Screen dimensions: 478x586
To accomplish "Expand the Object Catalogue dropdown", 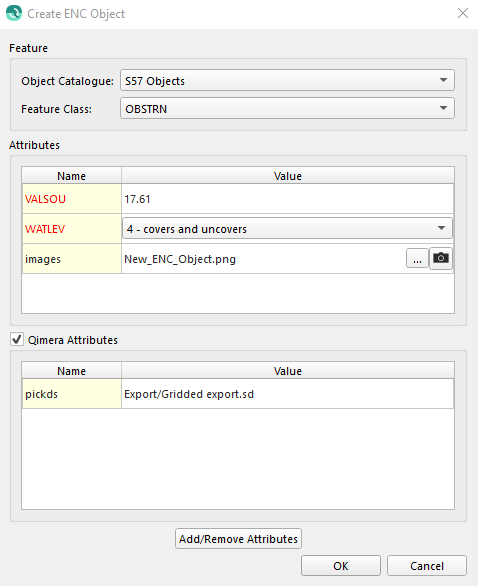I will coord(287,80).
